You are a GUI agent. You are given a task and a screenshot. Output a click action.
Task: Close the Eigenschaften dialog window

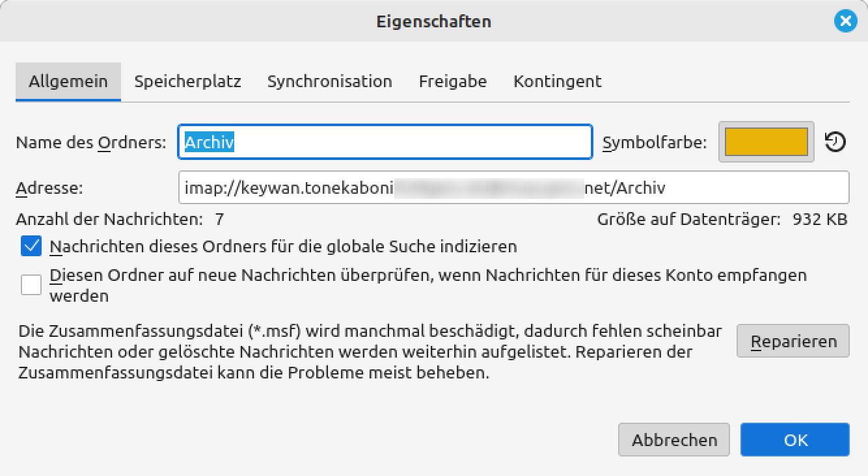[845, 21]
